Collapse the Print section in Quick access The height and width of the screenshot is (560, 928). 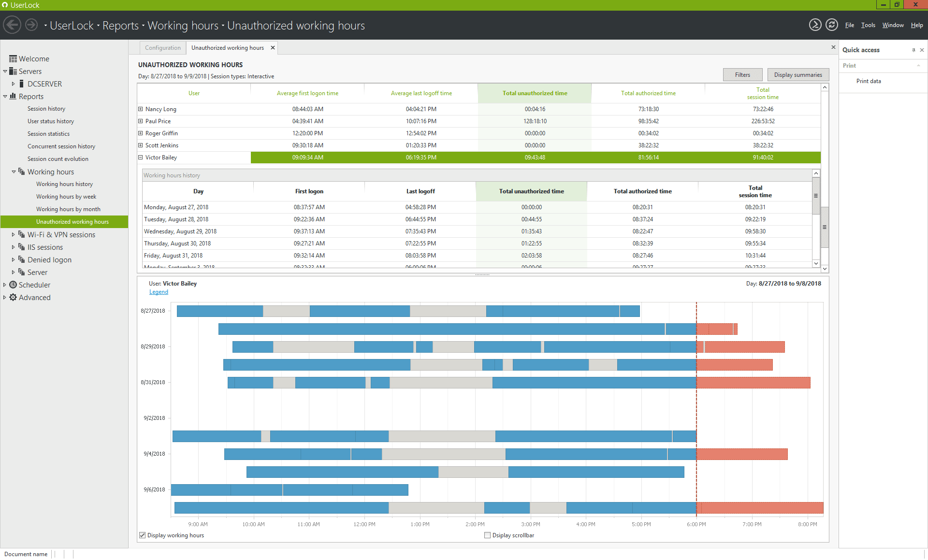point(918,66)
